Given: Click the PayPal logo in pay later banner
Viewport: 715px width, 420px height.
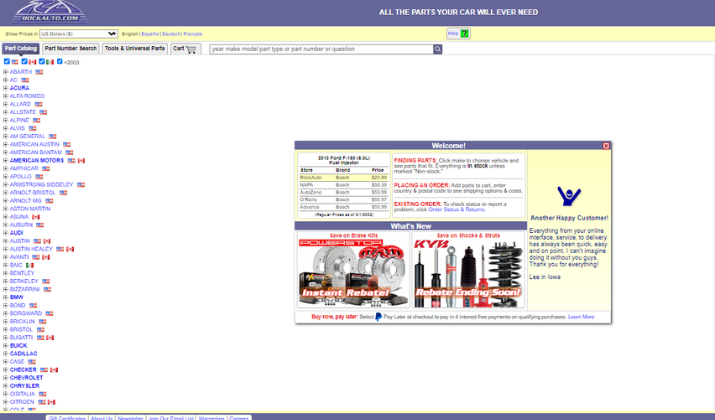Looking at the screenshot, I should [x=378, y=317].
